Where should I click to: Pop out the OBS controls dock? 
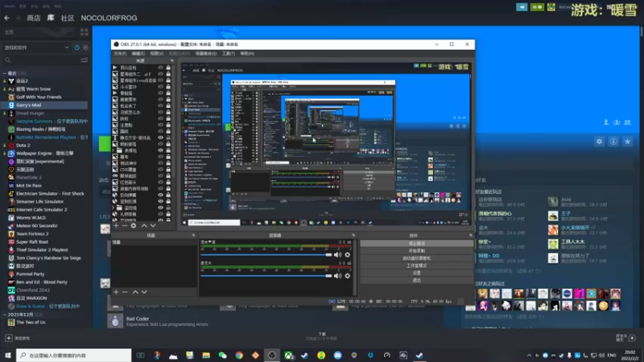[470, 235]
